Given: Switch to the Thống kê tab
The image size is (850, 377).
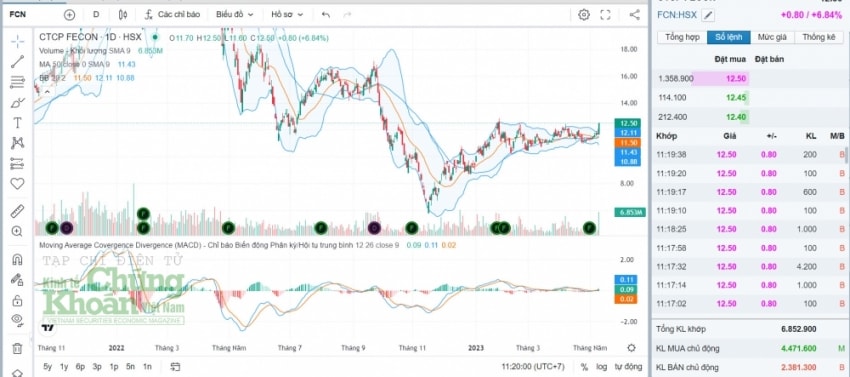Looking at the screenshot, I should [x=819, y=37].
